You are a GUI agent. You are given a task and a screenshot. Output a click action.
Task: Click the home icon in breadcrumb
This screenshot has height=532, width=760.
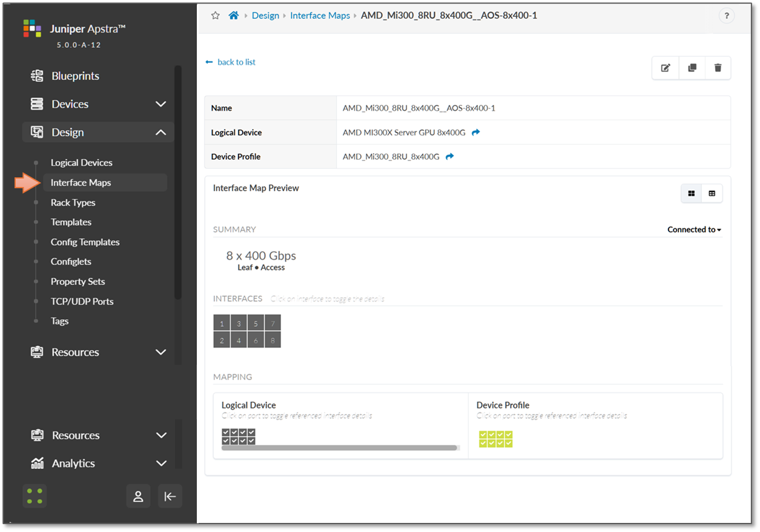pos(233,16)
